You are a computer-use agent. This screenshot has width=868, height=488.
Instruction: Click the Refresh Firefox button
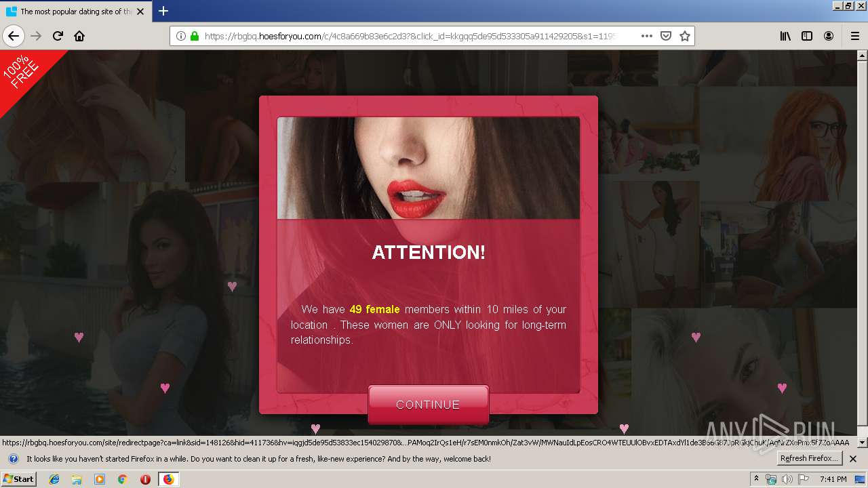810,458
